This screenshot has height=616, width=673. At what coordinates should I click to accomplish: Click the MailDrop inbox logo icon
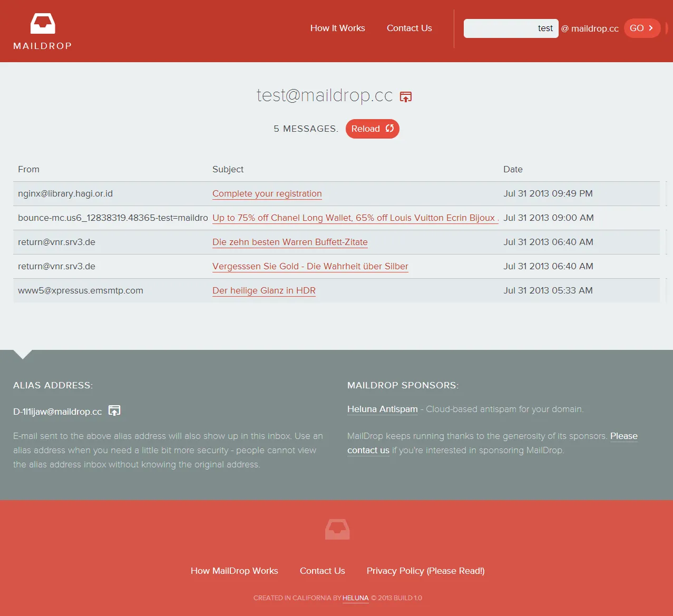pos(42,23)
